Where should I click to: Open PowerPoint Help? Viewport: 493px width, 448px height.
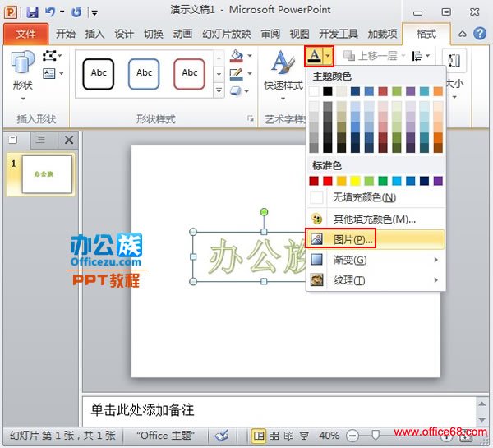[x=480, y=34]
